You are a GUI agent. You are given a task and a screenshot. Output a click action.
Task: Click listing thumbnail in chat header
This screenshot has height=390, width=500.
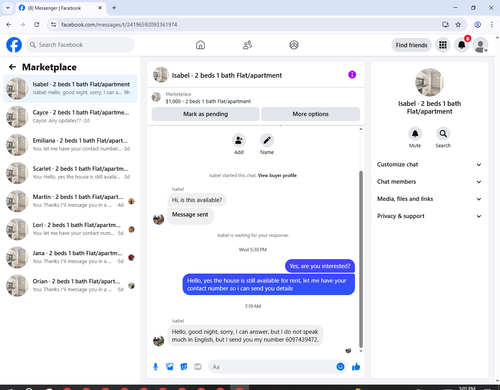coord(160,75)
